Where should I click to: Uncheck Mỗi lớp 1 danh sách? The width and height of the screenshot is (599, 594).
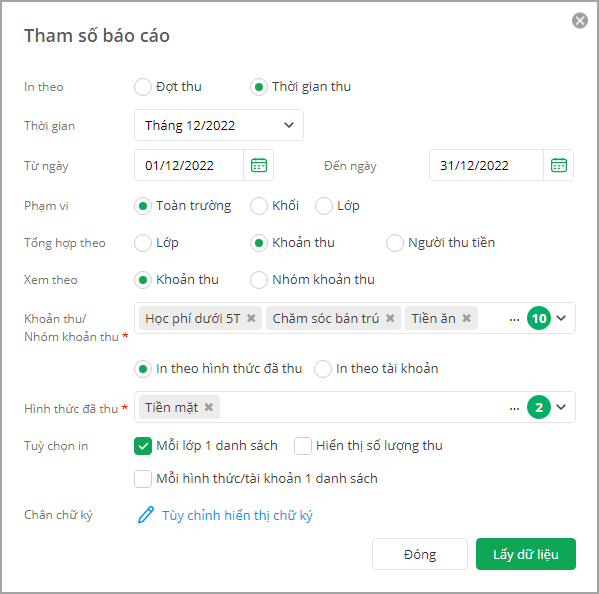pyautogui.click(x=143, y=446)
